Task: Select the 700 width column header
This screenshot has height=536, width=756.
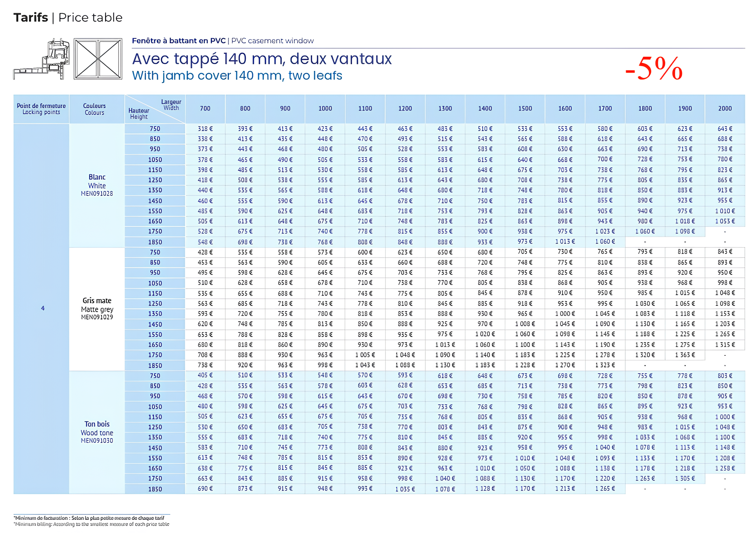Action: pos(205,109)
